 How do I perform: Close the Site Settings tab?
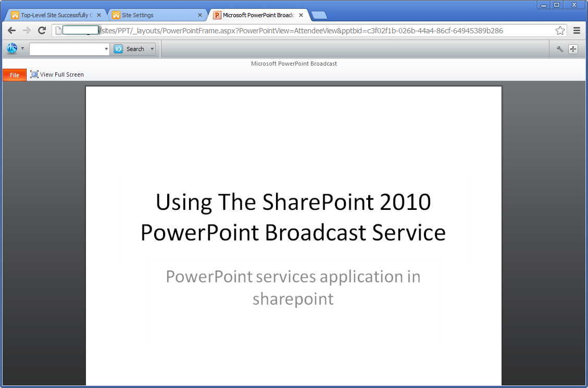click(200, 16)
